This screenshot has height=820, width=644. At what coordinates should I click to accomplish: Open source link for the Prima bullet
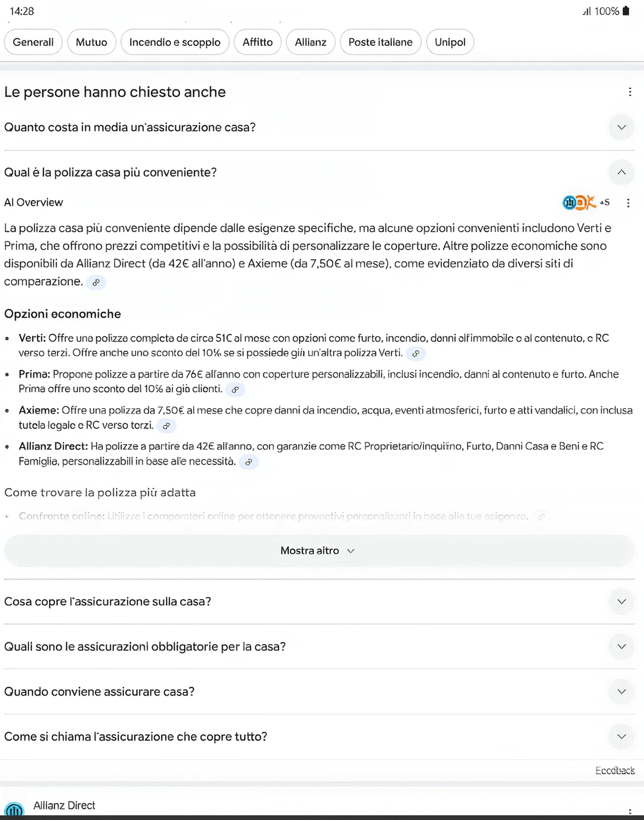(x=235, y=390)
